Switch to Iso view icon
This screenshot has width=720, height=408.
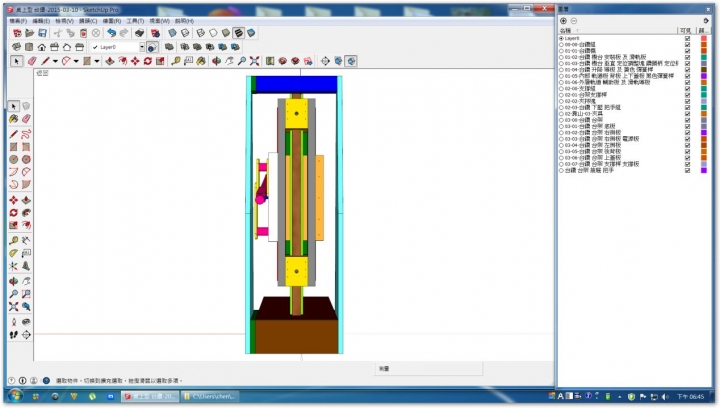click(x=17, y=47)
